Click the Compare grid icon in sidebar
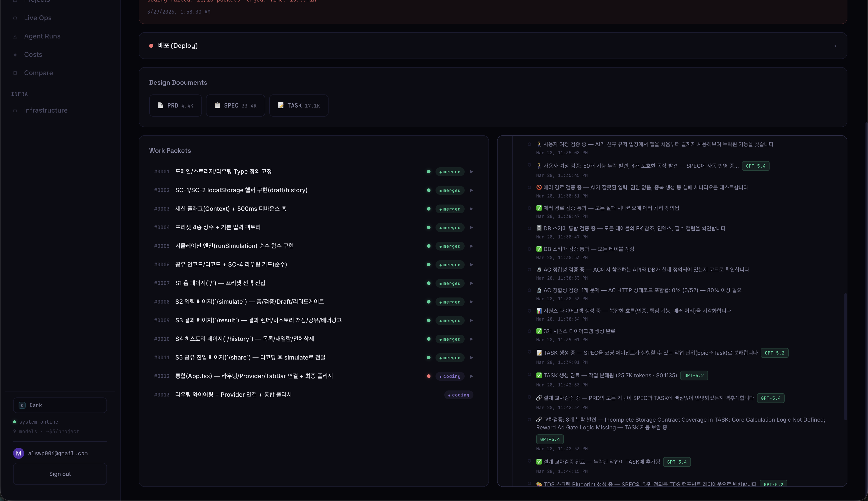 15,73
